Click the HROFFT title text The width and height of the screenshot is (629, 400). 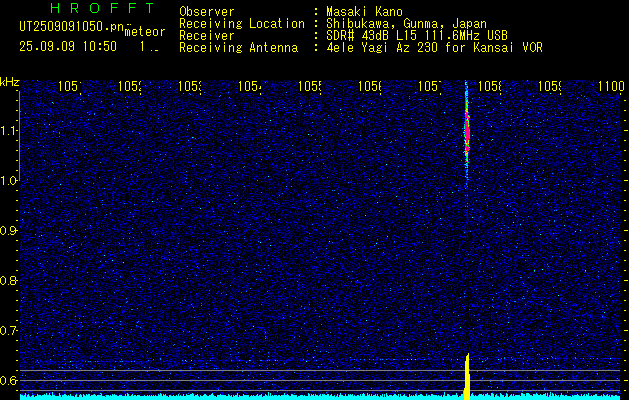[103, 8]
